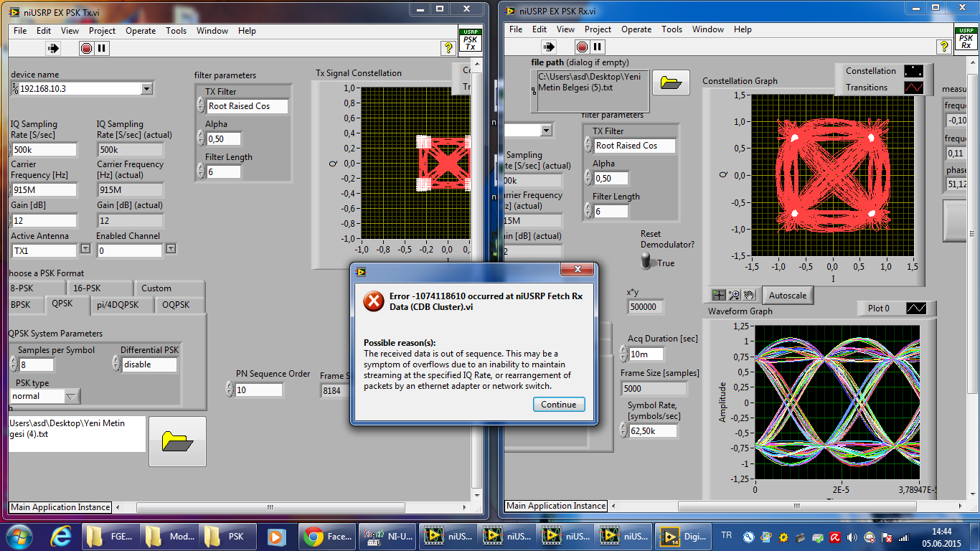Click the Transitions legend swatch

[x=913, y=88]
